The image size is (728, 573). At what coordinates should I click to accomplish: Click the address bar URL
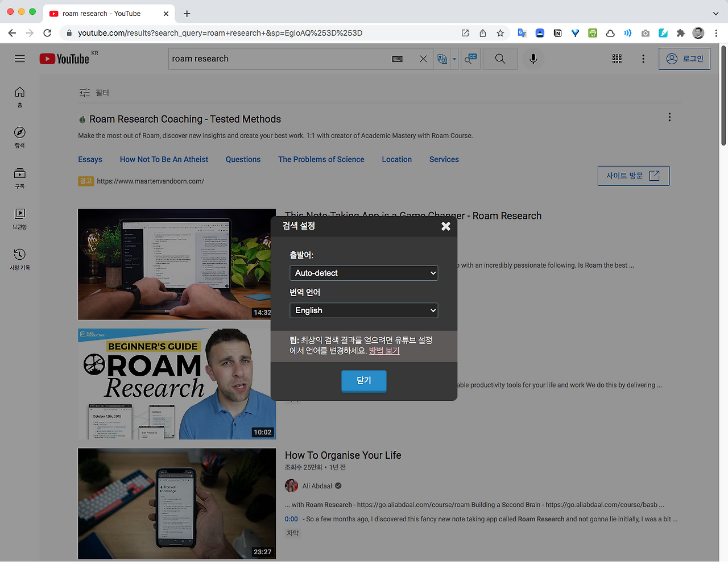[220, 33]
